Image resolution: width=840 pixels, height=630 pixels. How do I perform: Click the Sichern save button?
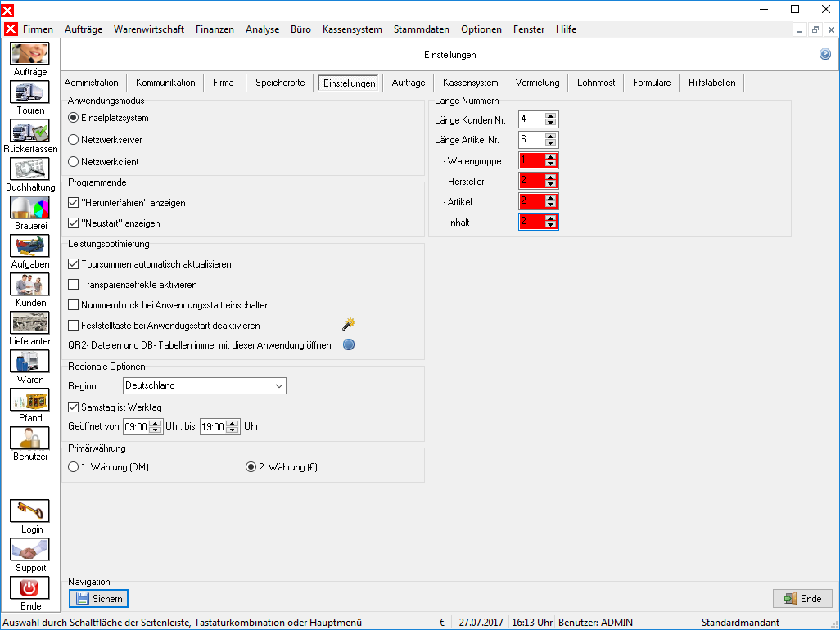pyautogui.click(x=98, y=598)
